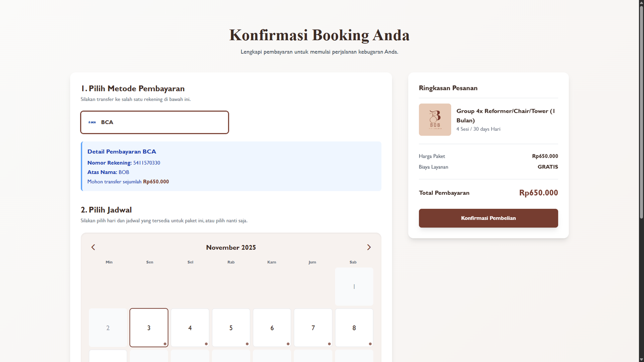
Task: Open the BOB studio package thumbnail
Action: pos(435,119)
